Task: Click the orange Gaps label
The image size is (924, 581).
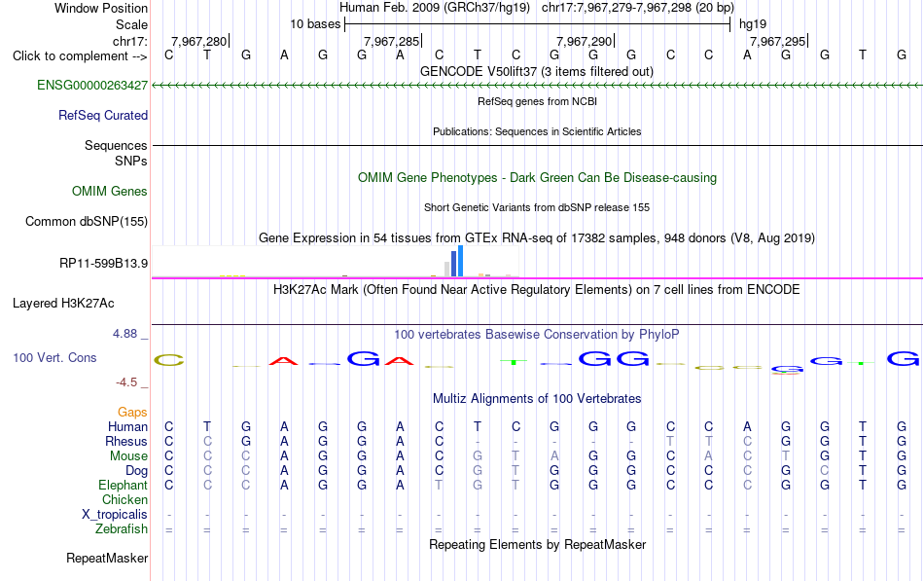Action: pyautogui.click(x=132, y=413)
